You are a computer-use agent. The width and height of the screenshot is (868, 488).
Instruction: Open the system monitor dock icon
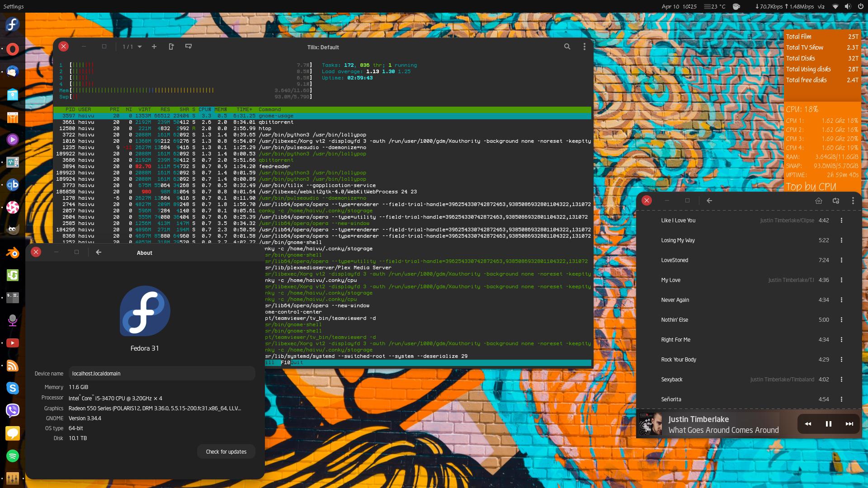(x=13, y=162)
